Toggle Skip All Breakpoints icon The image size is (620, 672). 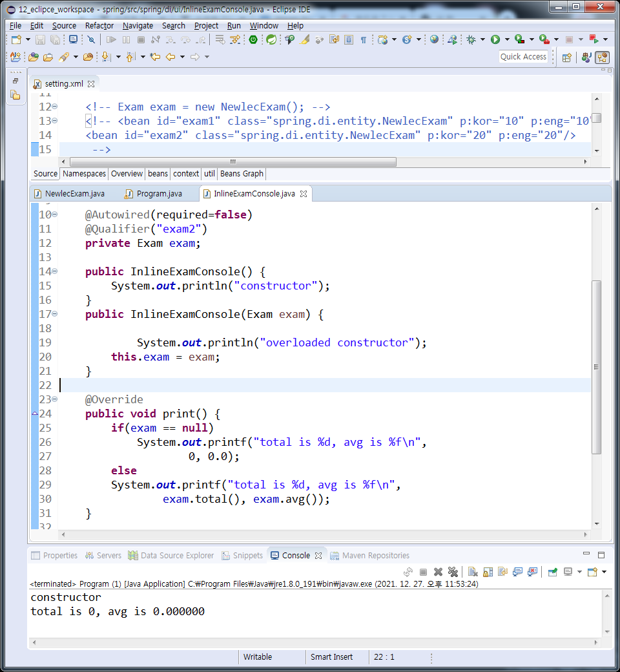[x=91, y=40]
